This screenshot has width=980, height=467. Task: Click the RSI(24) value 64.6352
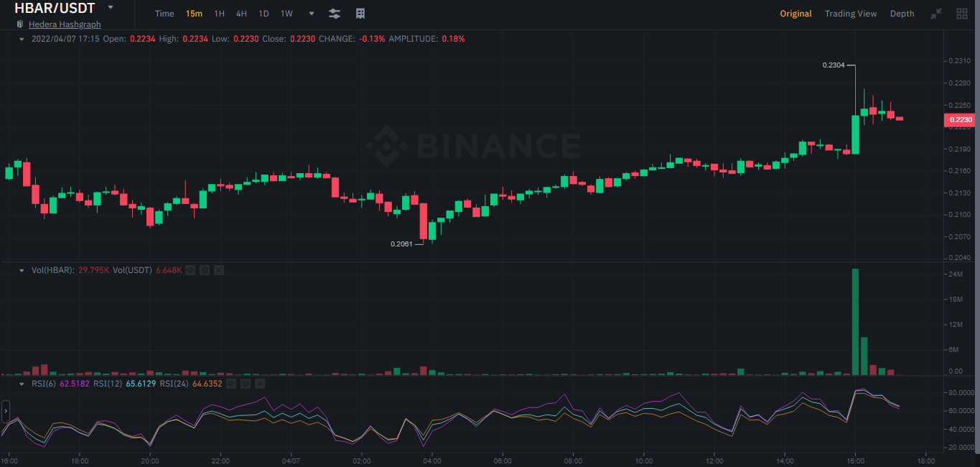207,384
